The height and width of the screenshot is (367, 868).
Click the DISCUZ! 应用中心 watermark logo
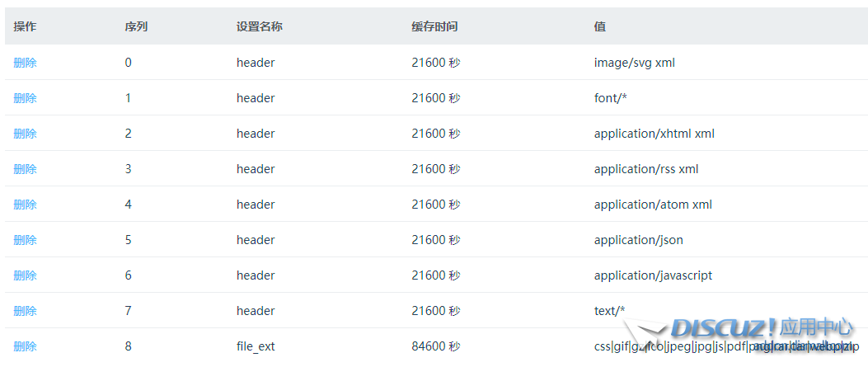(x=750, y=328)
